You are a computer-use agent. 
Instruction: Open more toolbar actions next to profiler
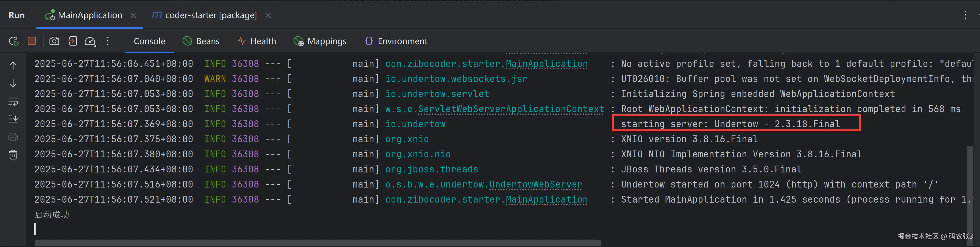108,41
